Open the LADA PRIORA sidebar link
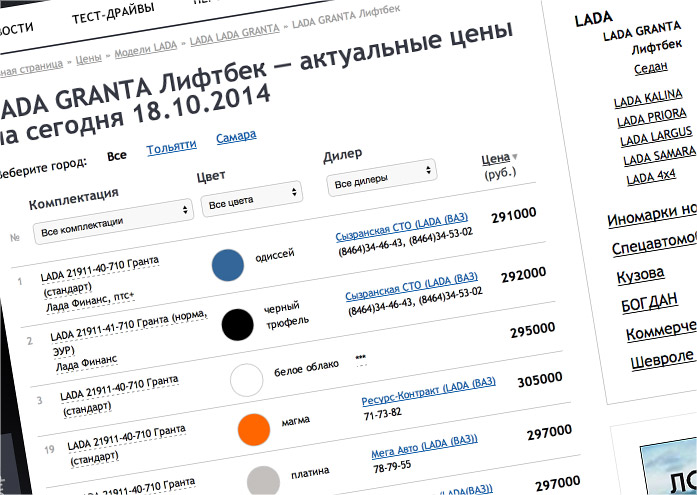 [x=652, y=118]
